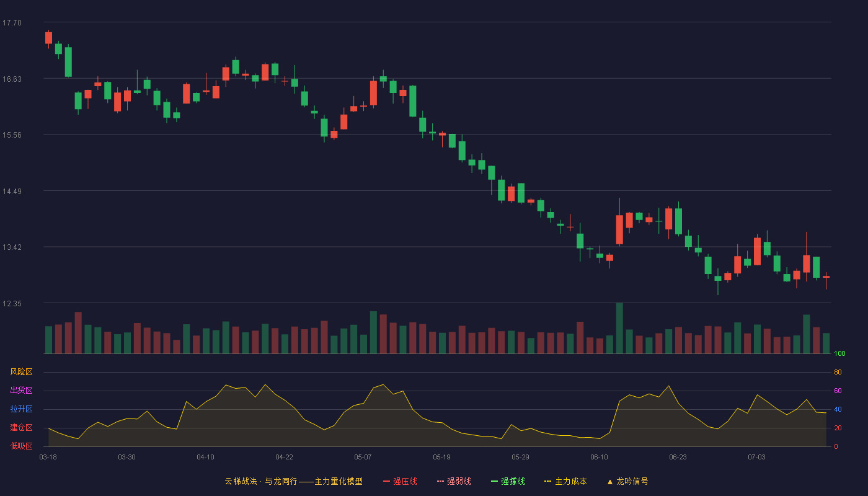Screen dimensions: 868x496
Task: Toggle the 主力成本 legend label
Action: [570, 481]
